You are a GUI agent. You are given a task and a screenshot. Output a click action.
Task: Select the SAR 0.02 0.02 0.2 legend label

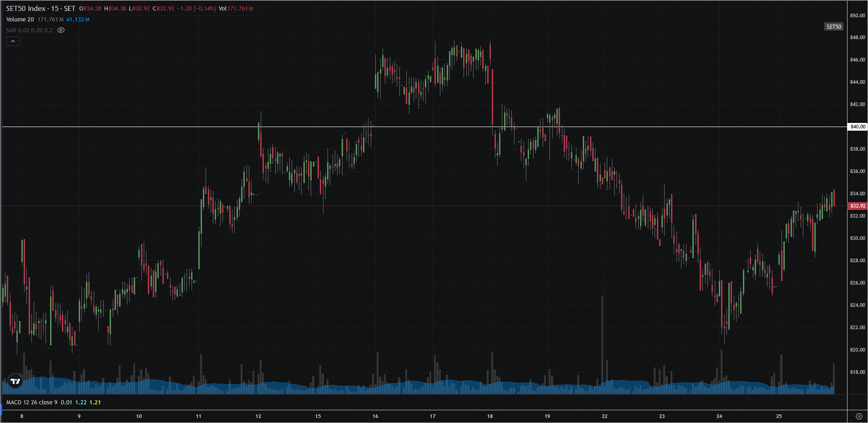30,31
